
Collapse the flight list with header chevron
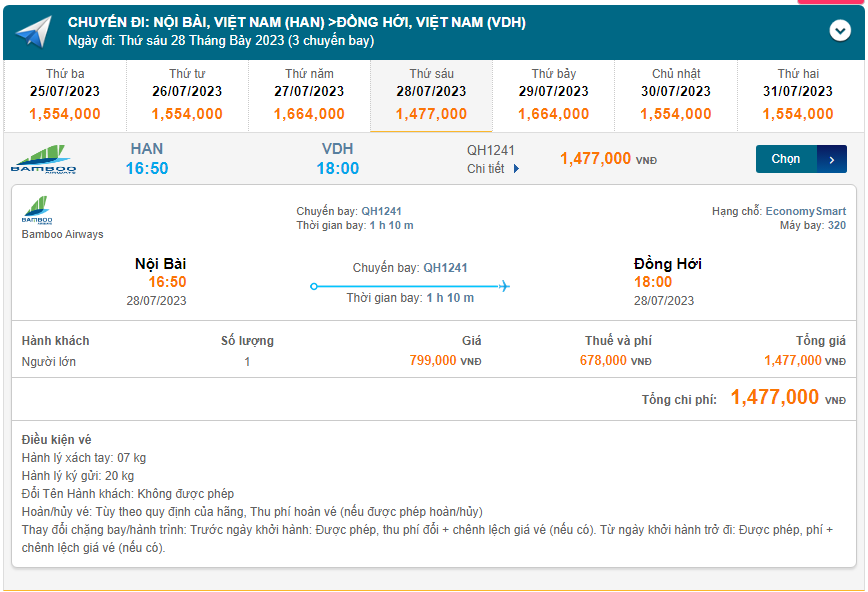click(x=840, y=31)
